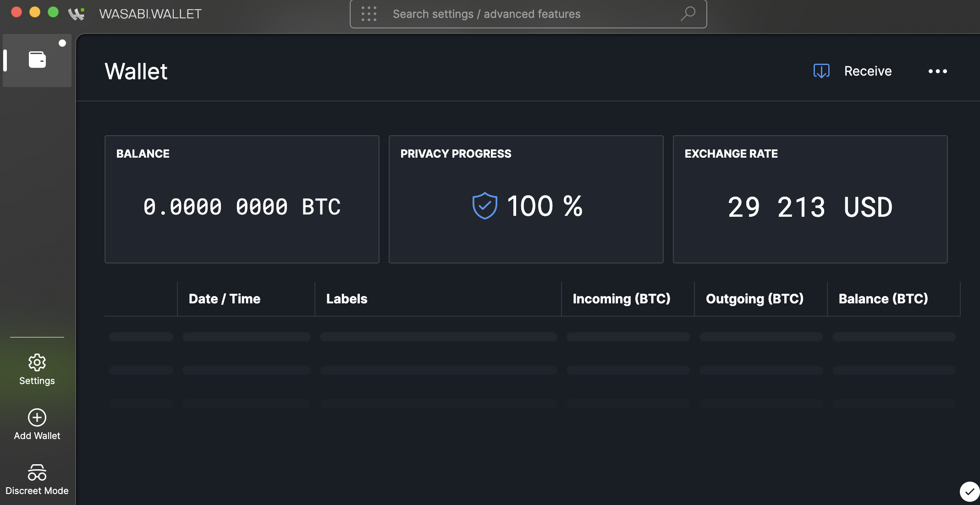Click the Add Wallet label

tap(37, 436)
